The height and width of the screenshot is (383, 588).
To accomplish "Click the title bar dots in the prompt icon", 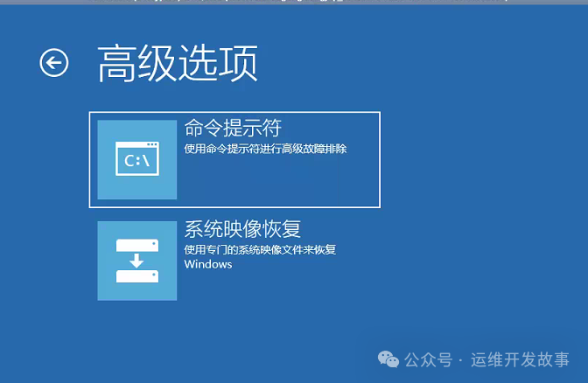I will click(x=151, y=145).
